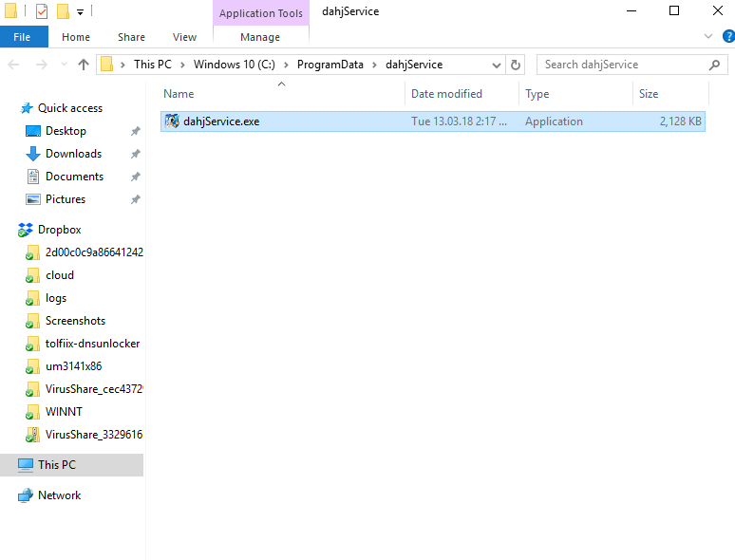The image size is (735, 560).
Task: Open the Customize Quick Access Toolbar dropdown
Action: pyautogui.click(x=81, y=11)
